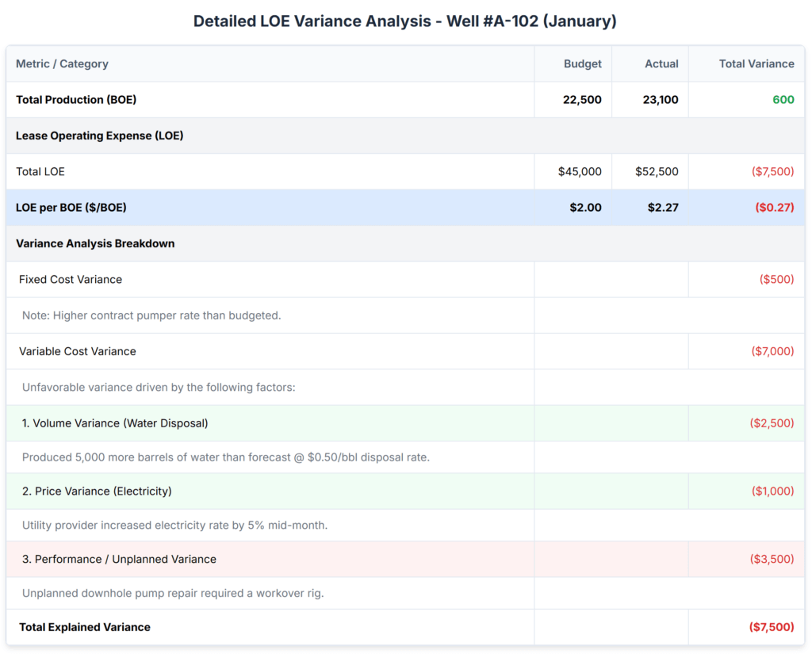Select the budgeted production value 22,500
Viewport: 812px width, 654px height.
tap(582, 100)
